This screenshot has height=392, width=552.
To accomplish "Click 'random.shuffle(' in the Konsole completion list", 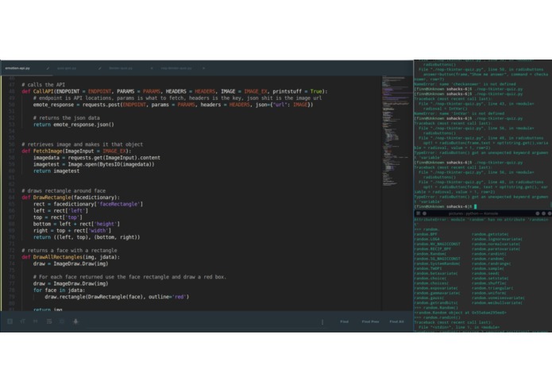I will [x=488, y=283].
